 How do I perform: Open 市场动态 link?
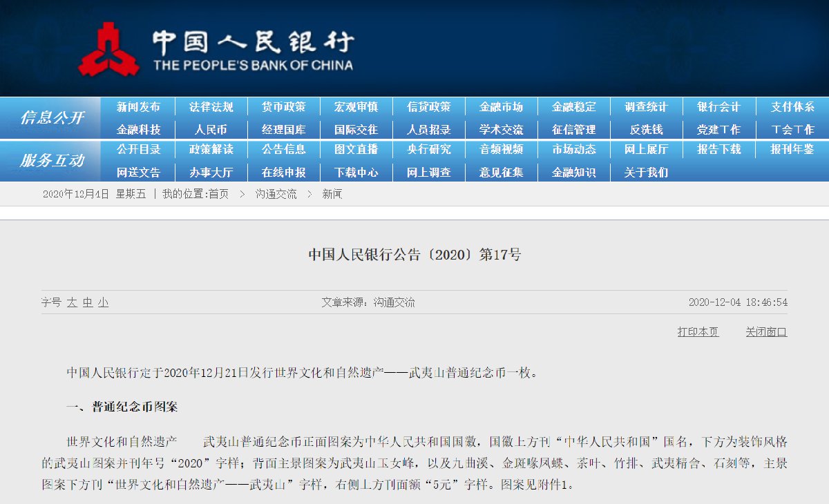(573, 149)
